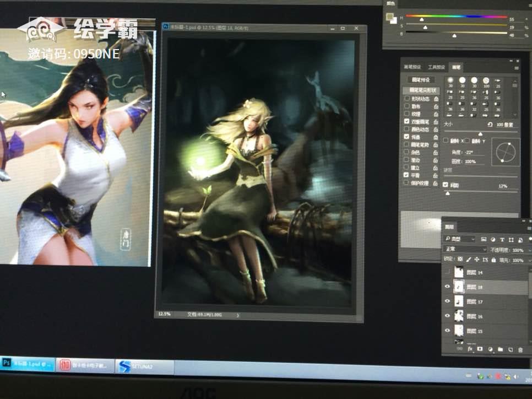Click the lock all padlock icon
The width and height of the screenshot is (532, 399).
pos(493,260)
